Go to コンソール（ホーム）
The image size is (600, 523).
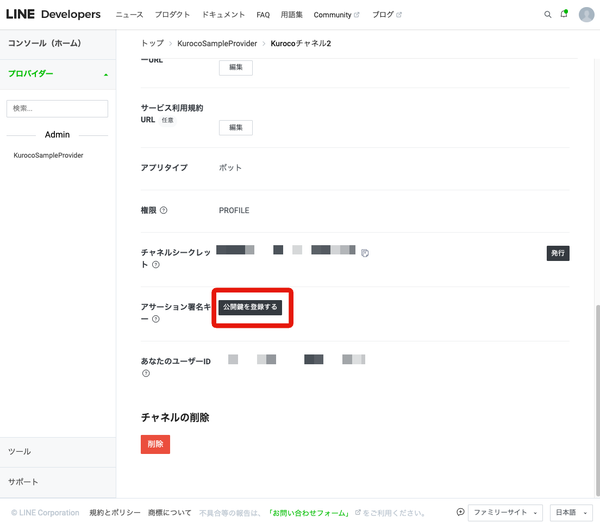coord(58,43)
